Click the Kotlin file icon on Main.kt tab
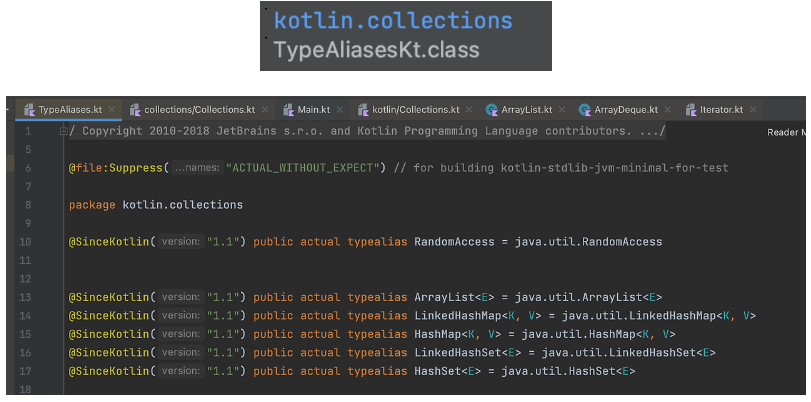The image size is (811, 402). [x=289, y=110]
